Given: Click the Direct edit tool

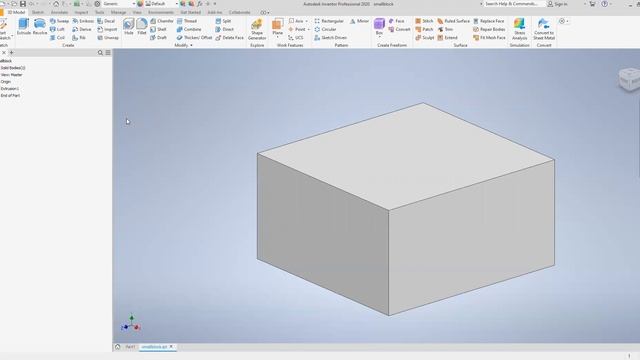Looking at the screenshot, I should (224, 29).
